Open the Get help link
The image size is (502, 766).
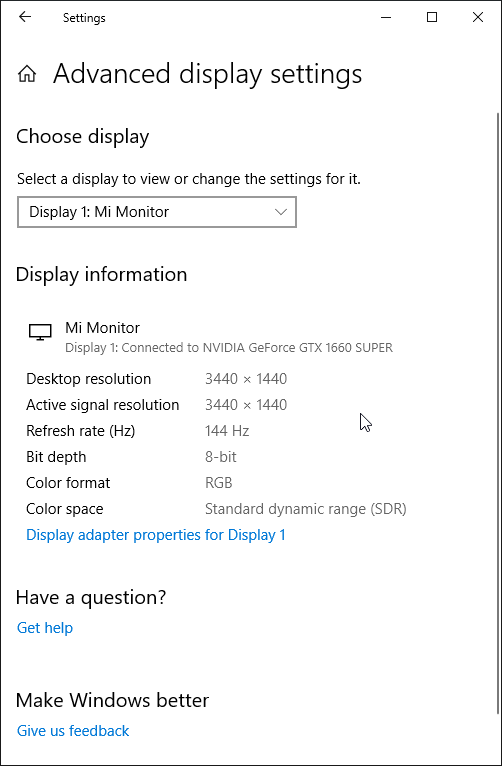pos(45,628)
